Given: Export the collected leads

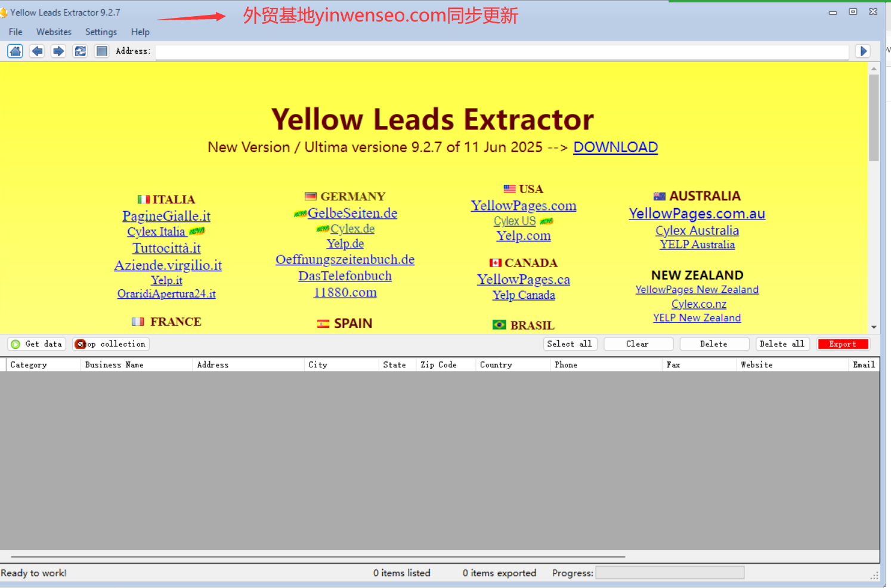Looking at the screenshot, I should [843, 344].
